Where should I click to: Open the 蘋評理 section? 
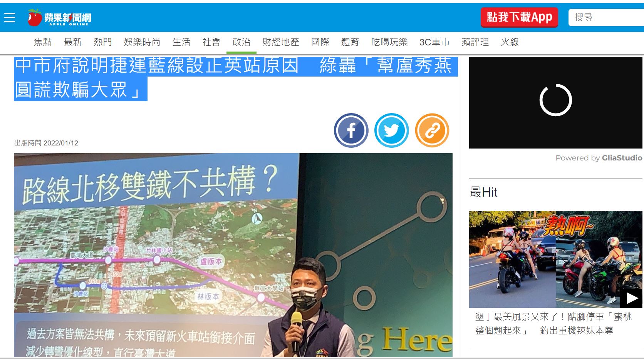(475, 42)
